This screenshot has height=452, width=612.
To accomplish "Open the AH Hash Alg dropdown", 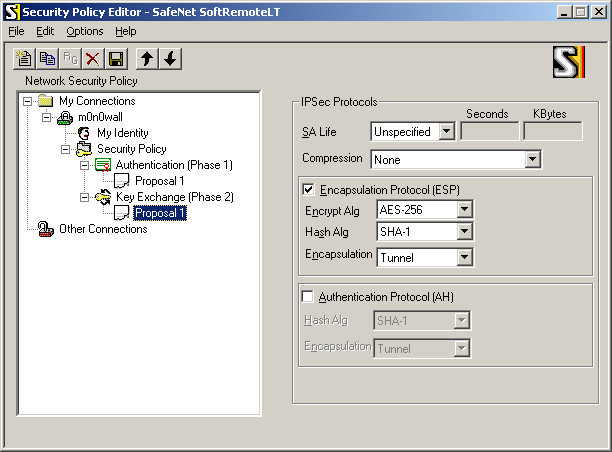I will [461, 320].
